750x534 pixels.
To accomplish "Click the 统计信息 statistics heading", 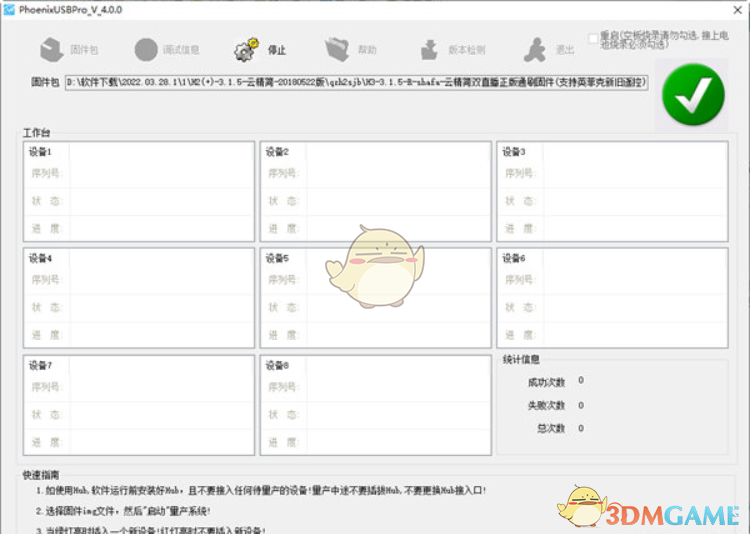I will pyautogui.click(x=521, y=359).
